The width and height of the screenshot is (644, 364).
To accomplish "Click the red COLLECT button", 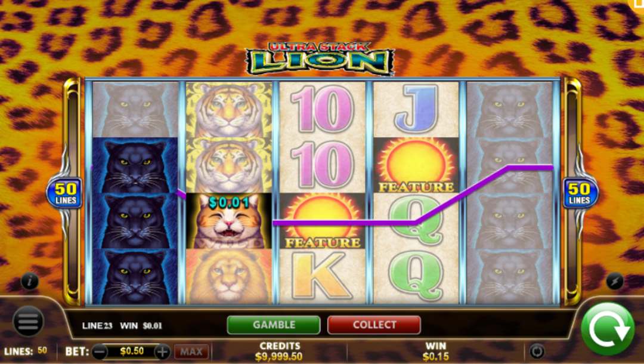I will click(x=374, y=325).
